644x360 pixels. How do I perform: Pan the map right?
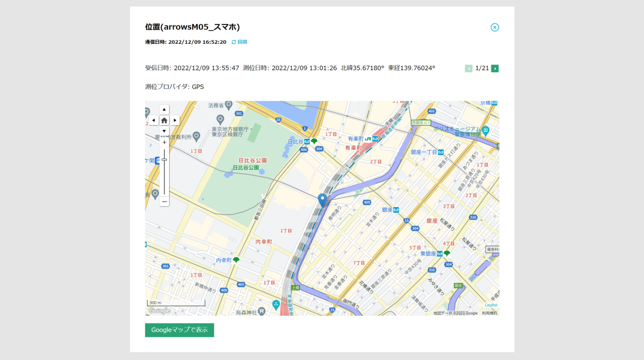175,120
